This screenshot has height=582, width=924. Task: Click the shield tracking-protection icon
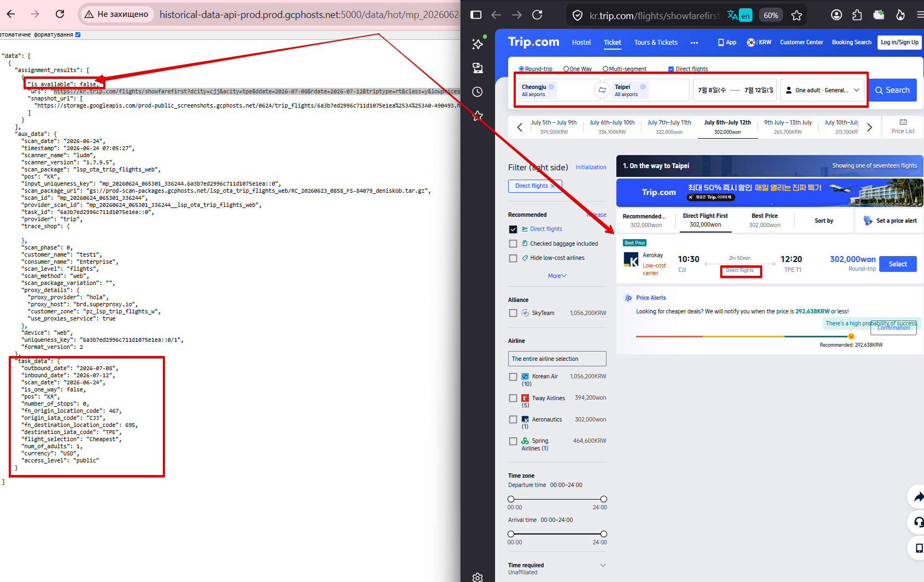coord(578,16)
